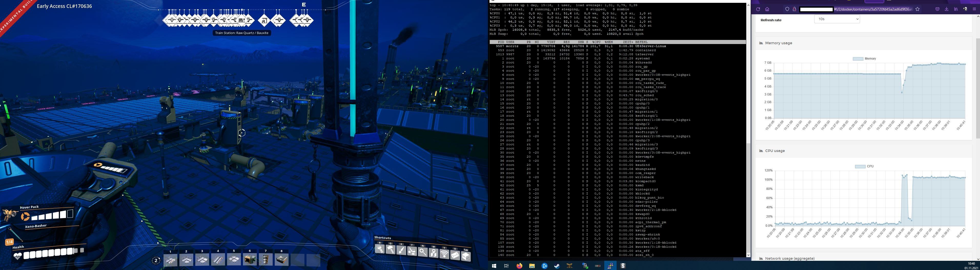Select hotbar slot 6 machine item
Image resolution: width=980 pixels, height=270 pixels.
click(x=250, y=260)
